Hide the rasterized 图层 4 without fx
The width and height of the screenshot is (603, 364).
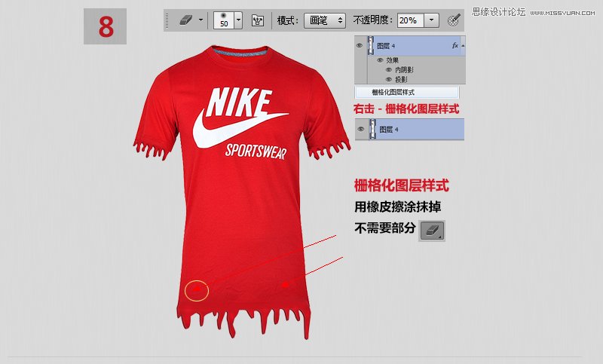361,129
